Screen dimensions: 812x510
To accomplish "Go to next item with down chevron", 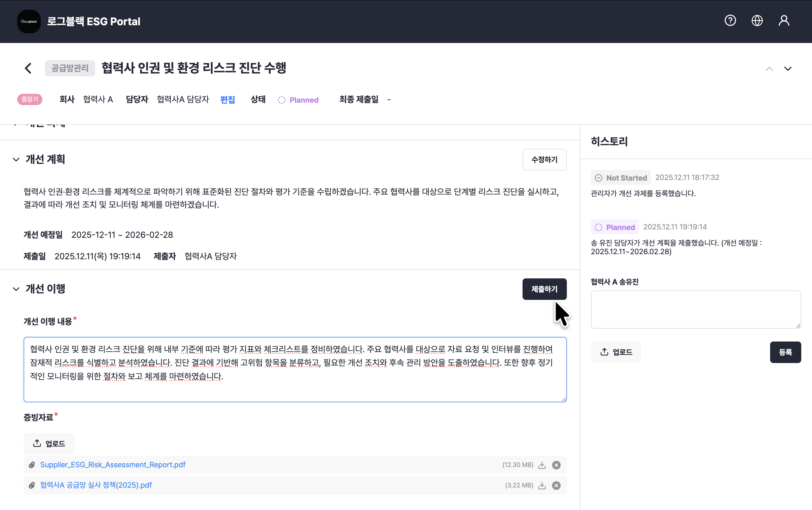I will [788, 69].
